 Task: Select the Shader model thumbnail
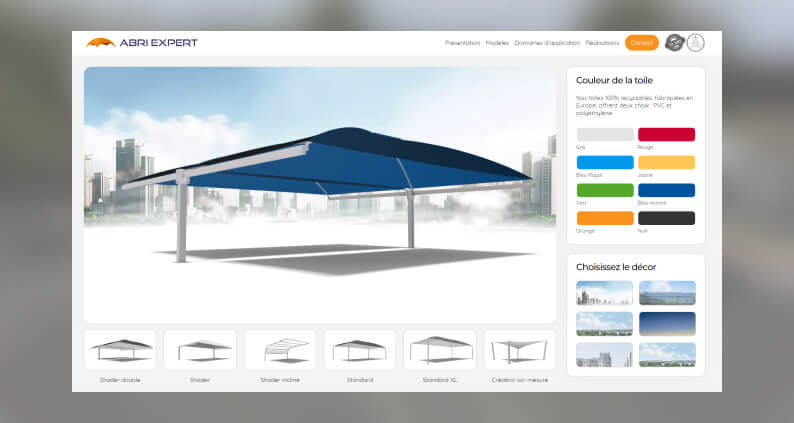pyautogui.click(x=200, y=350)
